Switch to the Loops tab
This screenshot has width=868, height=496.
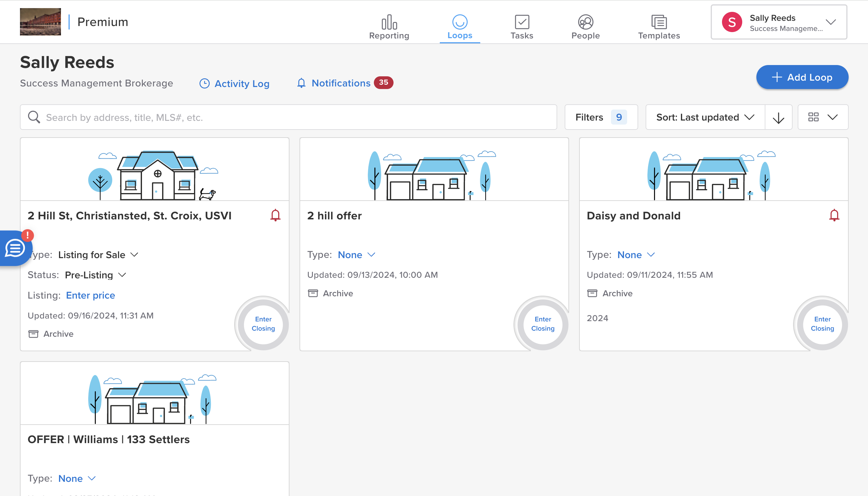coord(459,27)
